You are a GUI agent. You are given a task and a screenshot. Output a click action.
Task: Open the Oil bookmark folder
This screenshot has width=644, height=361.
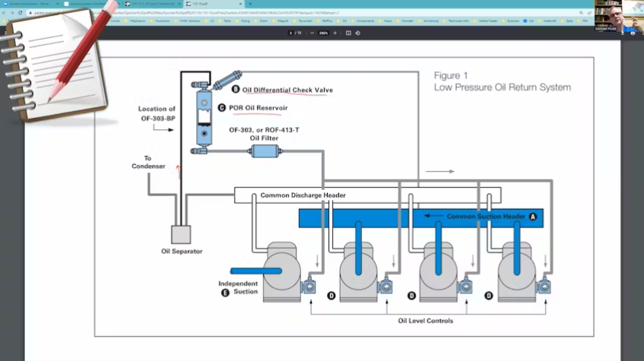tap(342, 21)
